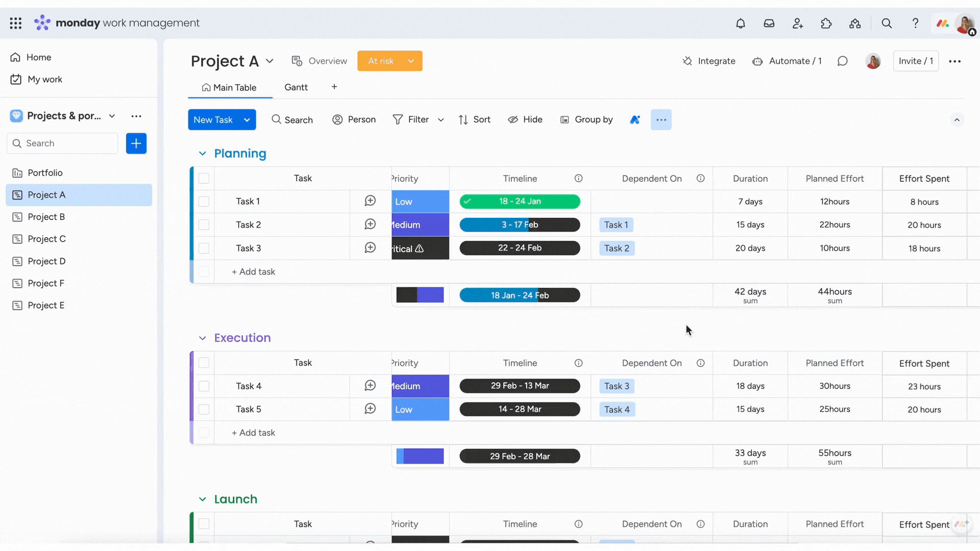The image size is (980, 551).
Task: Open the Project A title dropdown
Action: coord(269,61)
